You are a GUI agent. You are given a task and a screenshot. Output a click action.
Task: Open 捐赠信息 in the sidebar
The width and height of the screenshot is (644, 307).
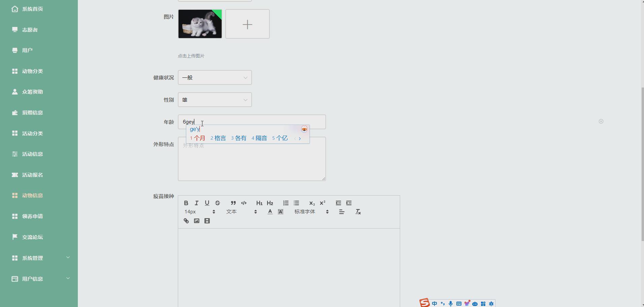pyautogui.click(x=39, y=112)
